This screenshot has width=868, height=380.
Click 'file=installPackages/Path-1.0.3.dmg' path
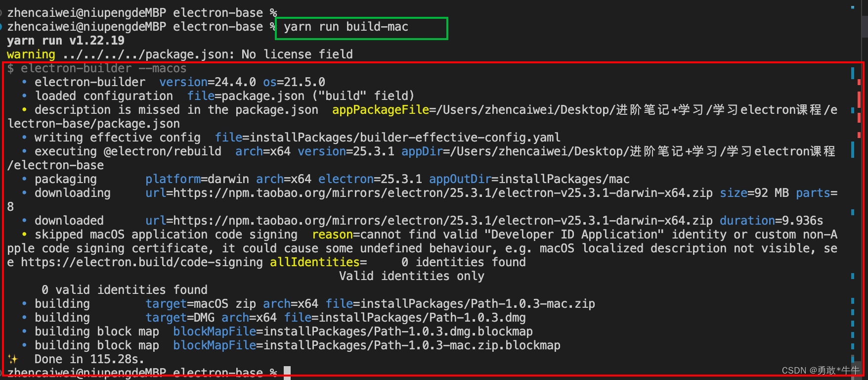[x=405, y=318]
